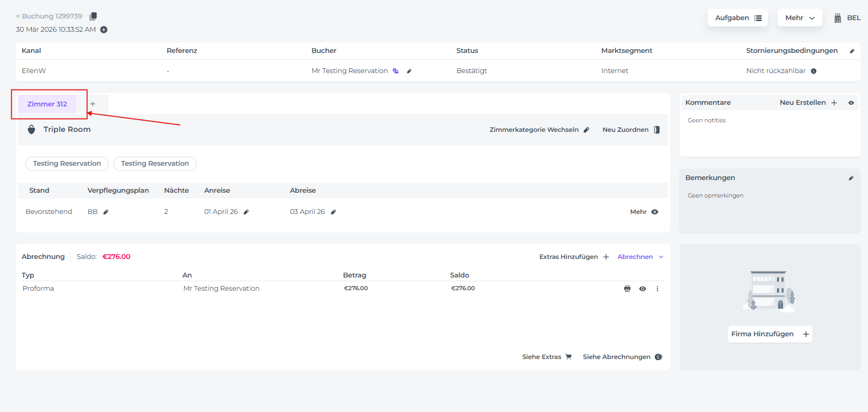Edit the booker Mr Testing Reservation
Image resolution: width=868 pixels, height=412 pixels.
409,71
